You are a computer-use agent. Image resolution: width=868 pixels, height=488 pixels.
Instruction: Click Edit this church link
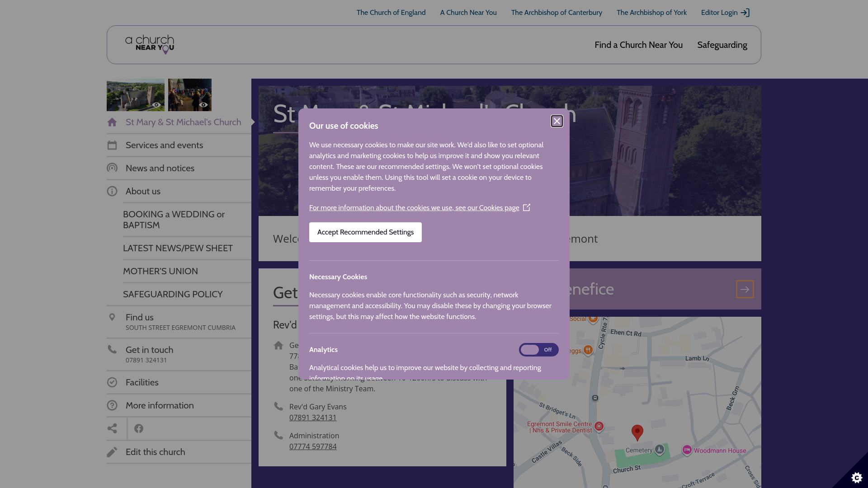pyautogui.click(x=179, y=452)
